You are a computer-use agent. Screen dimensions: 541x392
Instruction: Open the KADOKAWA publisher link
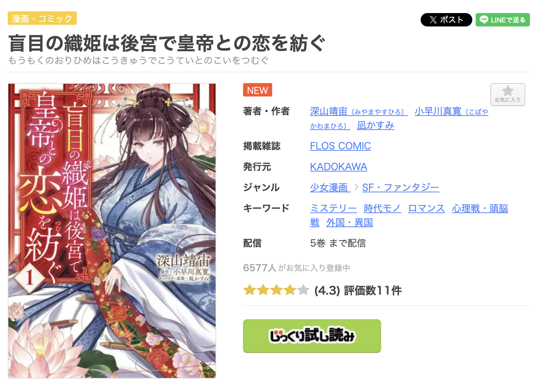click(339, 167)
